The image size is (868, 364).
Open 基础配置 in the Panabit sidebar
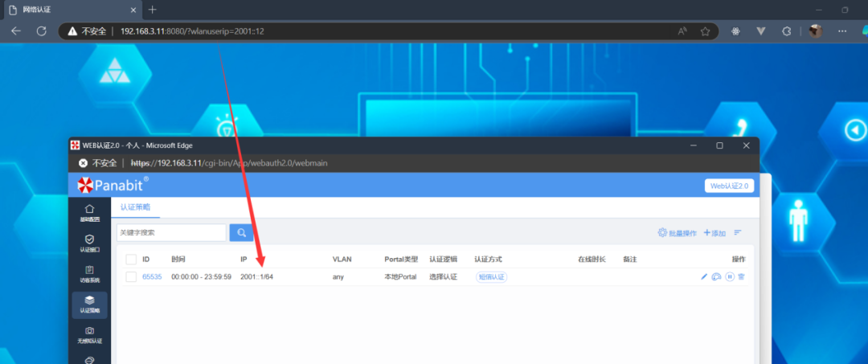pyautogui.click(x=90, y=213)
